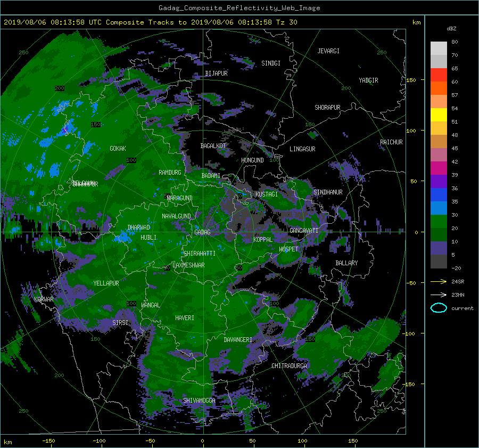The width and height of the screenshot is (479, 448).
Task: Click the SIRSI city label
Action: click(x=120, y=323)
